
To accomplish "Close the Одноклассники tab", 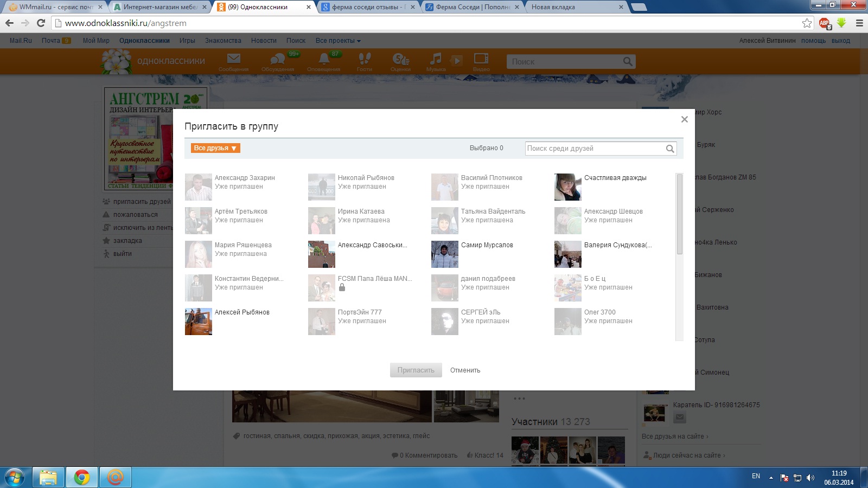I will (309, 7).
